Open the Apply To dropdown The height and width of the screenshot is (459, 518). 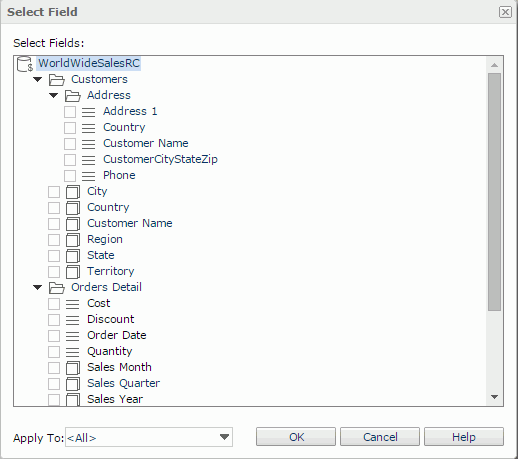[149, 437]
